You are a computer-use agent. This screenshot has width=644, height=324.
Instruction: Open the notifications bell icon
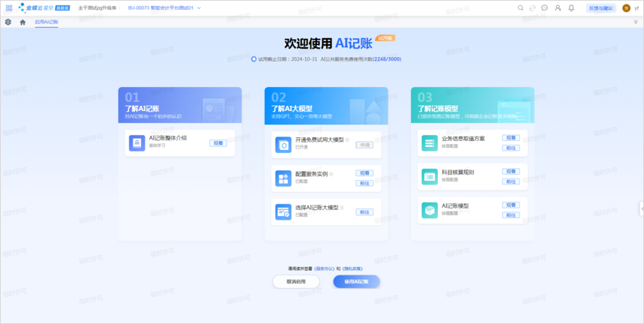571,7
